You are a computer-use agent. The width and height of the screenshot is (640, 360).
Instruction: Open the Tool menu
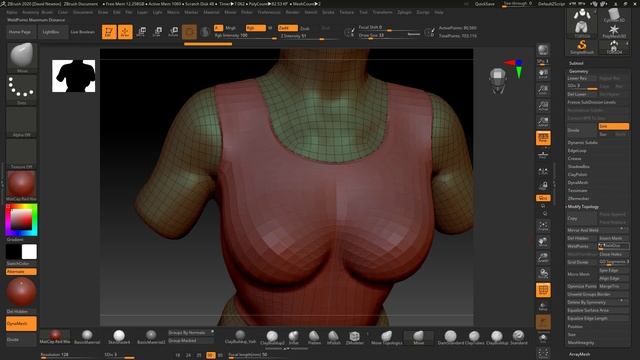tap(363, 12)
